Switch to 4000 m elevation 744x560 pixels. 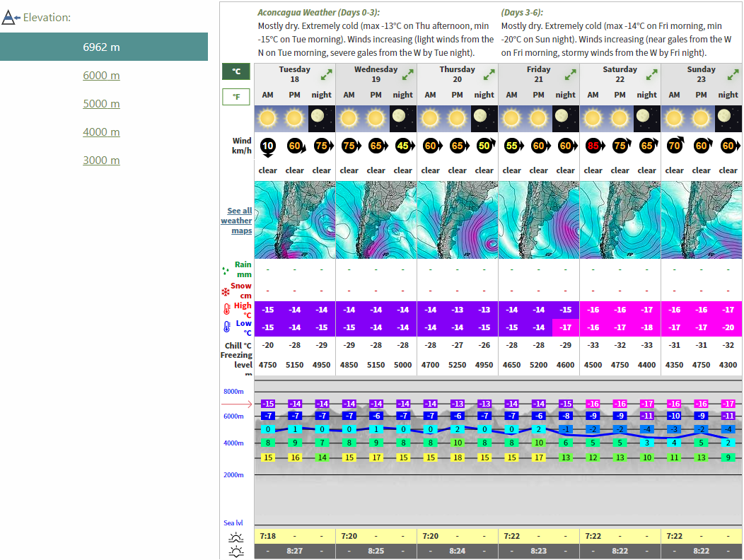pos(101,132)
